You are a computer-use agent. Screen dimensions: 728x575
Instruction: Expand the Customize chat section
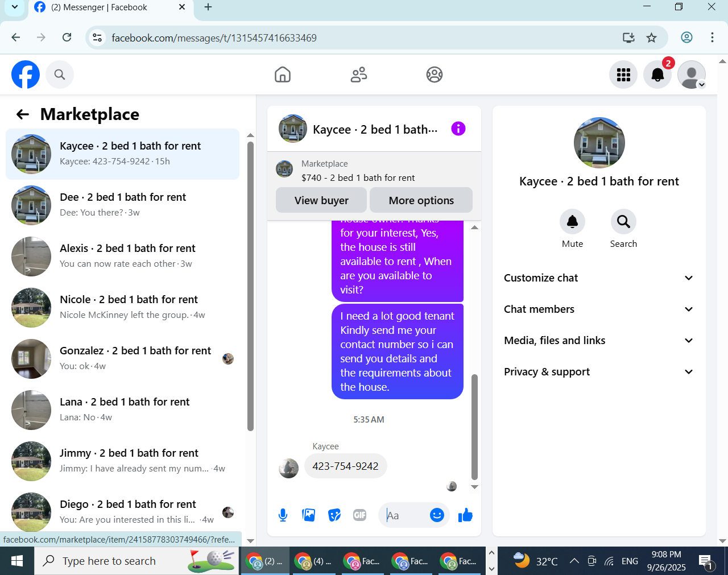point(599,278)
